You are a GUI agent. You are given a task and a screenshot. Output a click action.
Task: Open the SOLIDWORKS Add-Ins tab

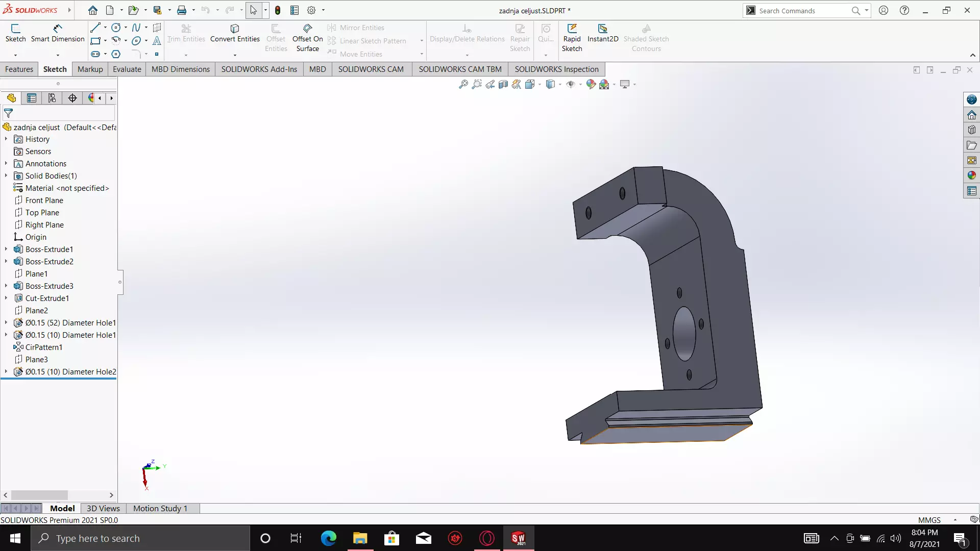(259, 69)
